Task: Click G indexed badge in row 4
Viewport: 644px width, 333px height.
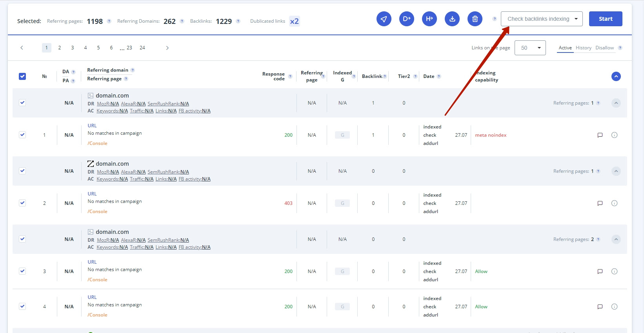Action: (x=342, y=307)
